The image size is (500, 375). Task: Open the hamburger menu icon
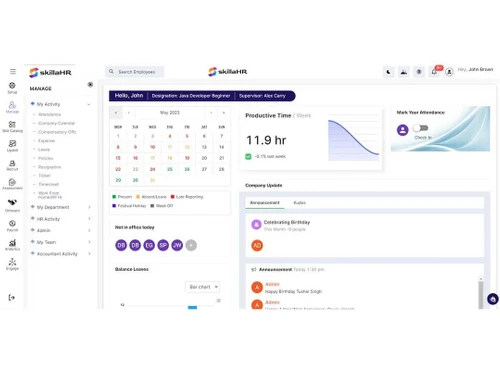pos(13,72)
